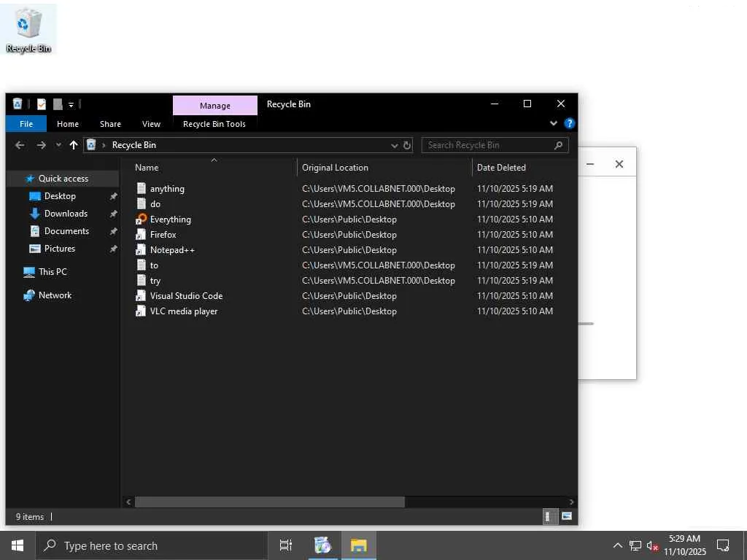Go back with the left arrow
Screen dimensions: 747x560
(x=20, y=145)
